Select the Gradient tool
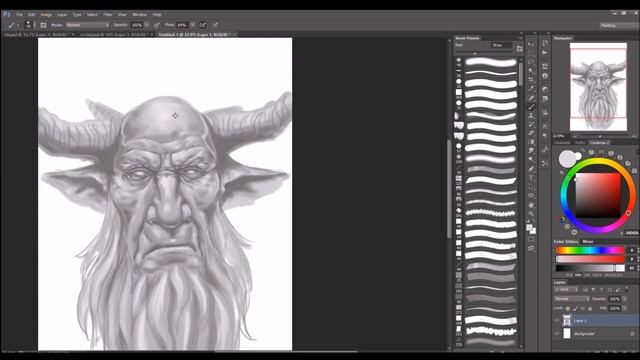640x360 pixels. 531,142
